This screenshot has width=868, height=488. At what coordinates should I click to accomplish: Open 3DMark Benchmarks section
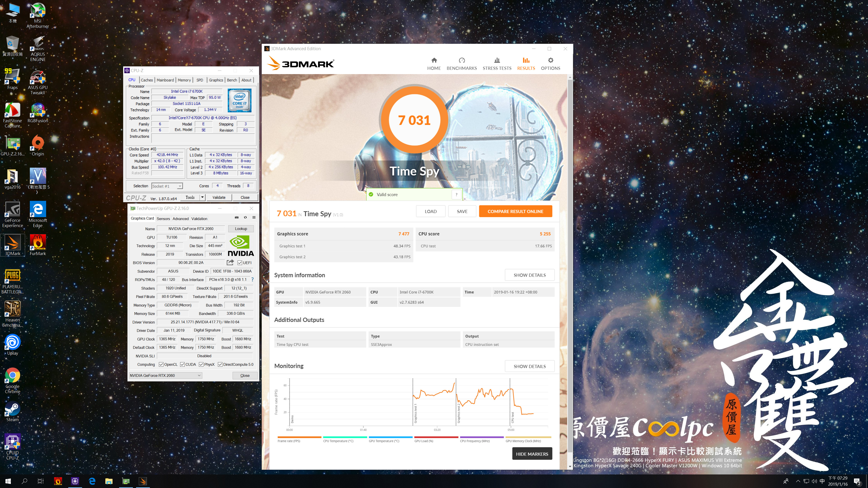[462, 64]
